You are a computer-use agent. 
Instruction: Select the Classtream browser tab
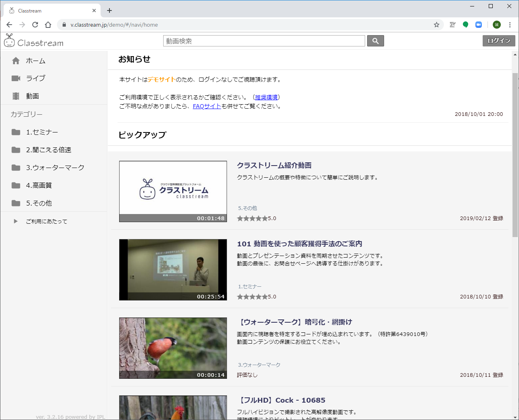[53, 10]
